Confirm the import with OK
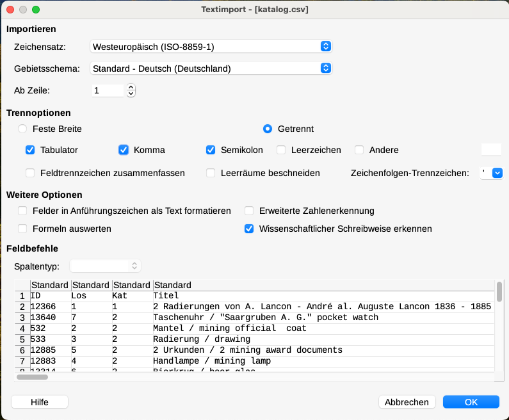The height and width of the screenshot is (420, 509). [x=471, y=402]
